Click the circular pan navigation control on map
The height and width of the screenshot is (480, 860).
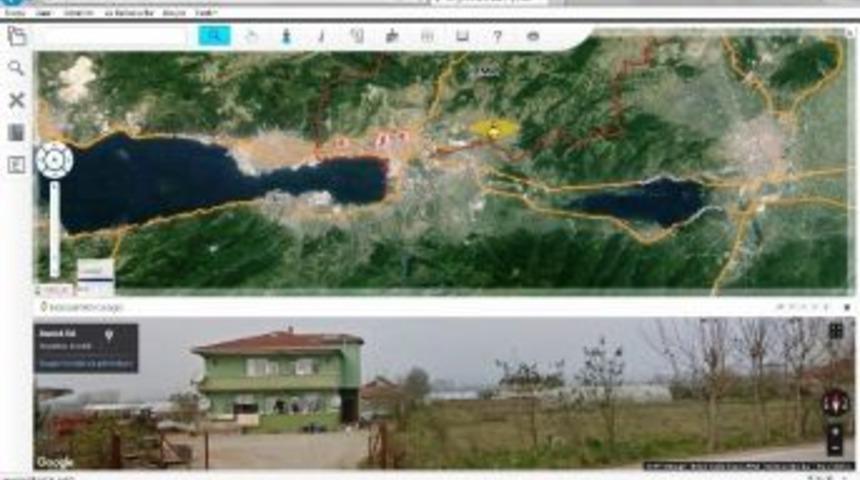pyautogui.click(x=54, y=160)
